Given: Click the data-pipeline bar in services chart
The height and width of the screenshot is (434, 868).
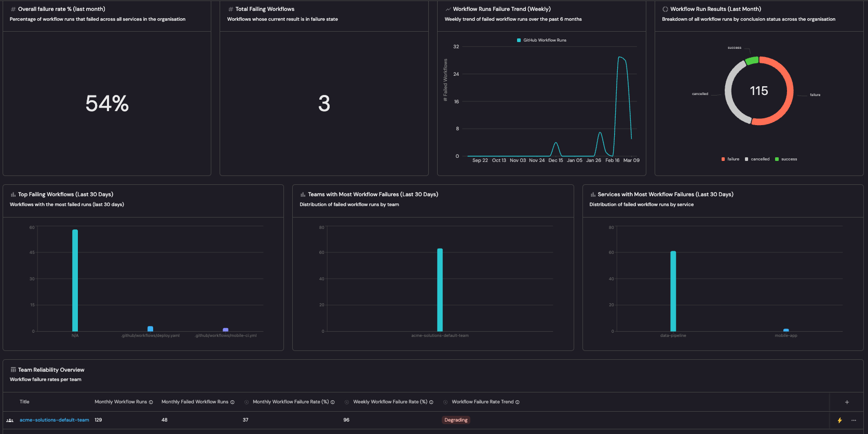Looking at the screenshot, I should (x=673, y=291).
